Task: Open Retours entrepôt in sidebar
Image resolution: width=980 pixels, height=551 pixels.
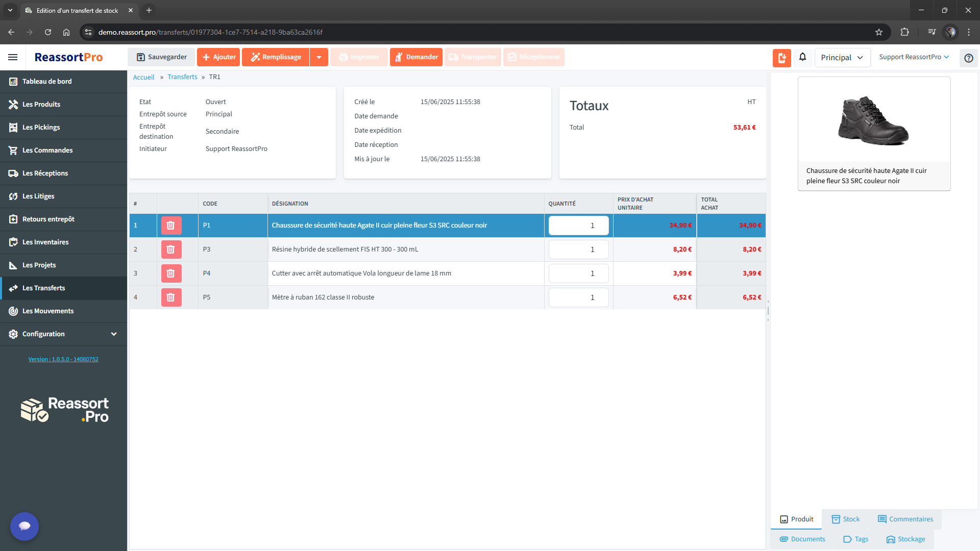Action: coord(63,219)
